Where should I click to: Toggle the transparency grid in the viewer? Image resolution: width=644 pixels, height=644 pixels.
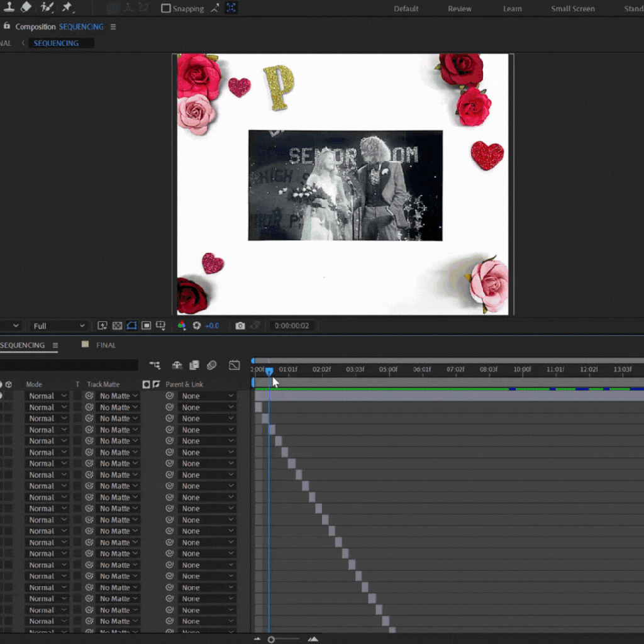117,326
